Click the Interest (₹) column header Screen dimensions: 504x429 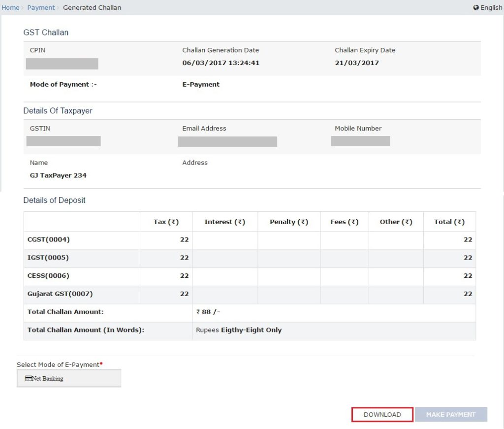point(224,222)
